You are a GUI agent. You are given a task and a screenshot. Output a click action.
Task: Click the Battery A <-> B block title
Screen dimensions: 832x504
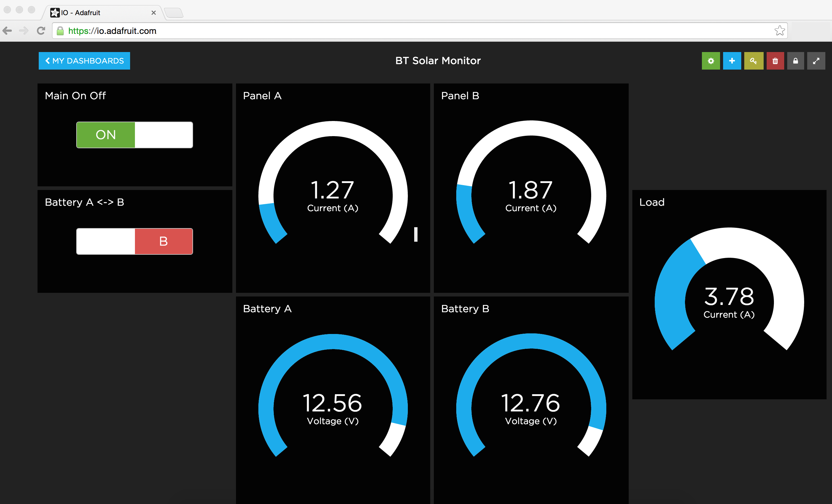(x=84, y=202)
